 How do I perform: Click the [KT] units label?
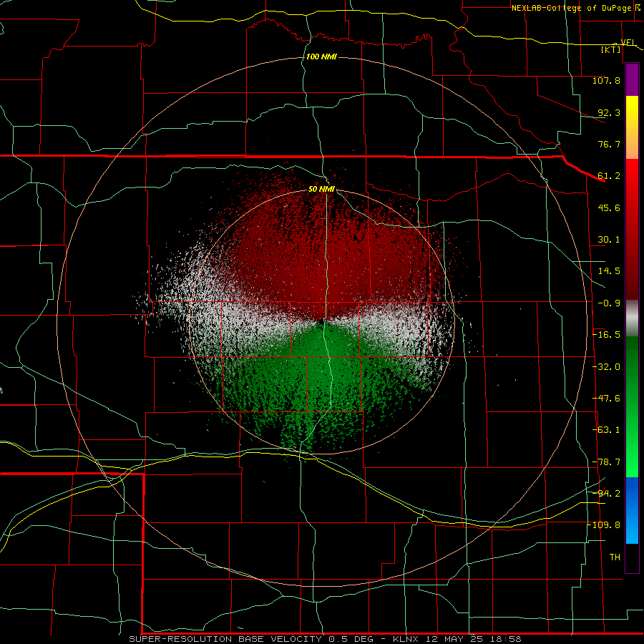(x=611, y=49)
